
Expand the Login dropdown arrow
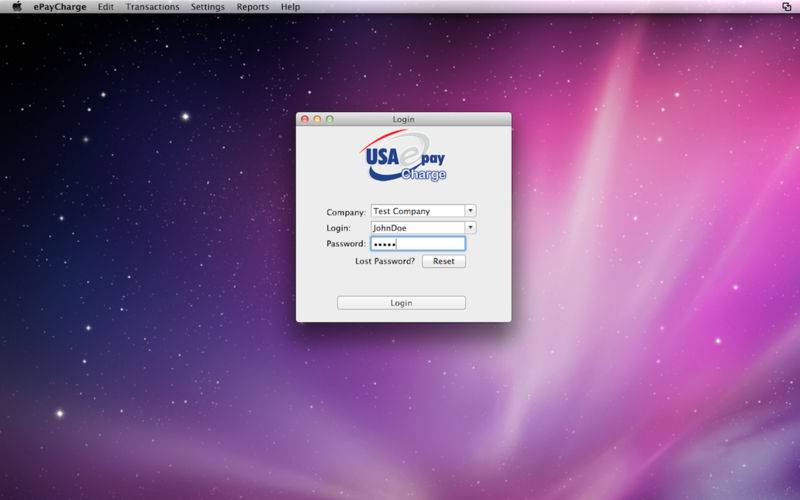tap(470, 227)
